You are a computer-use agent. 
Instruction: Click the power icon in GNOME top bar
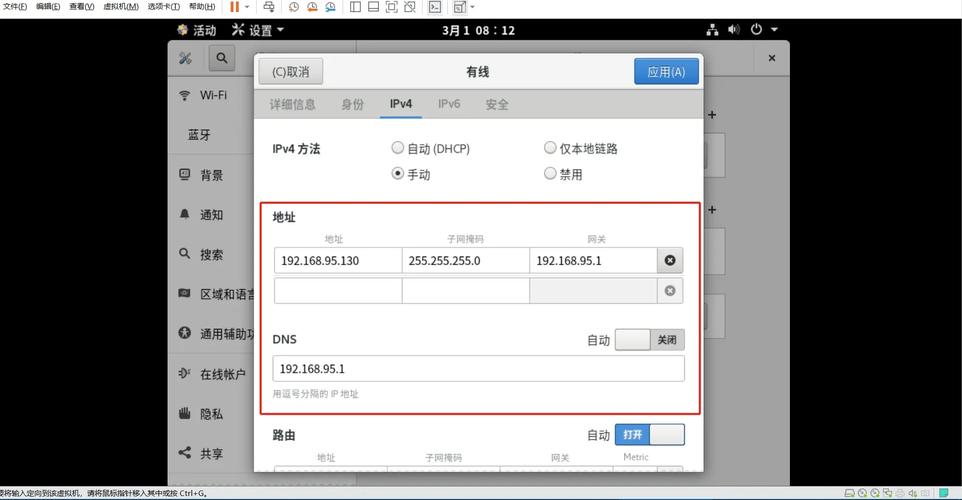click(756, 29)
